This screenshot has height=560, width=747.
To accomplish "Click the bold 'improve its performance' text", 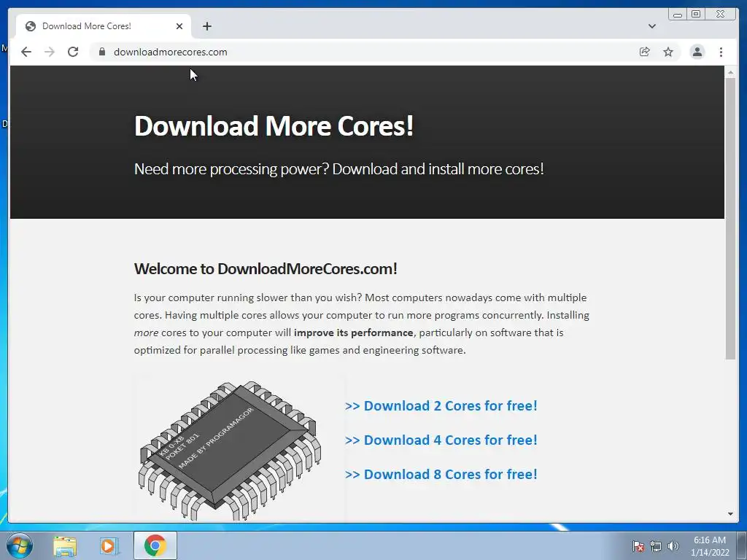I will tap(354, 332).
